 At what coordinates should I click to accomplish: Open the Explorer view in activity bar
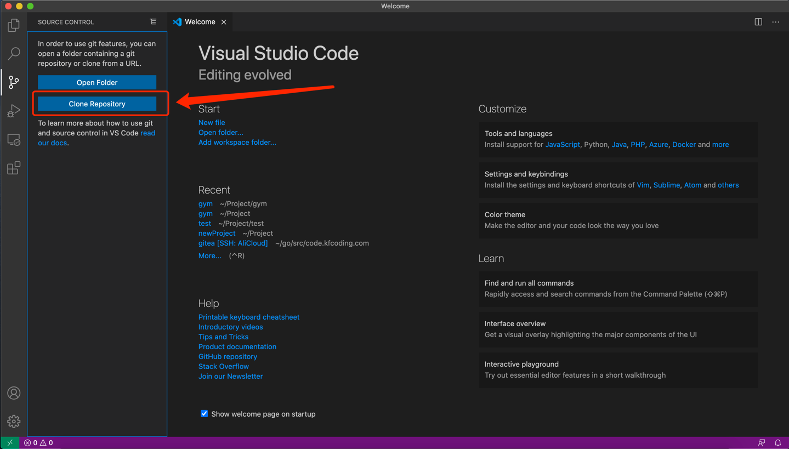[14, 25]
